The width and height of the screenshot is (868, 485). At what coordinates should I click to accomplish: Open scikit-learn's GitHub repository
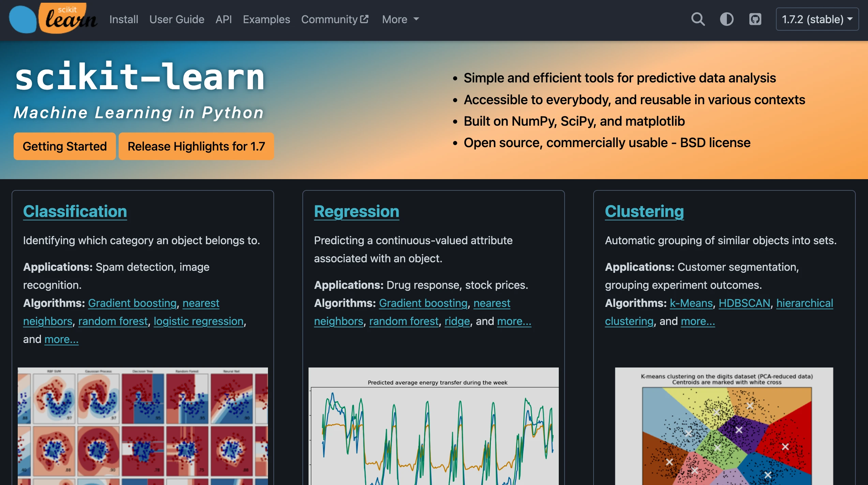pos(755,19)
